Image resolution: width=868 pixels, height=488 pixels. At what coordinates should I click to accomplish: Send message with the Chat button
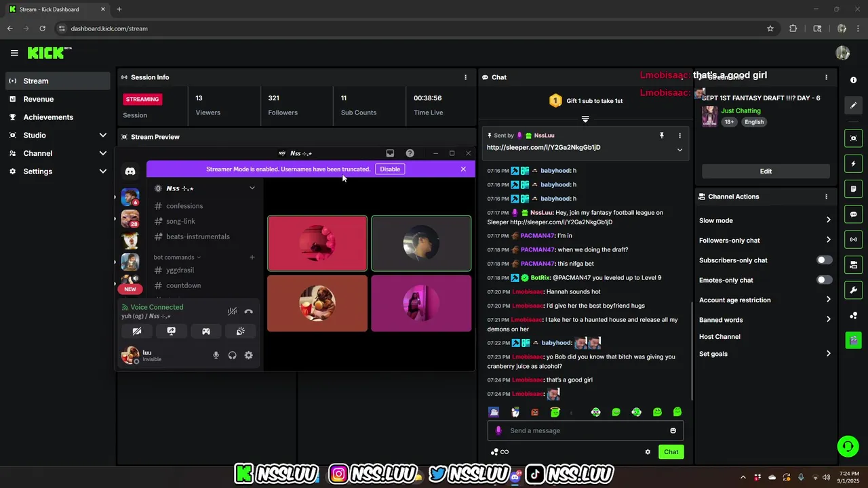point(671,452)
